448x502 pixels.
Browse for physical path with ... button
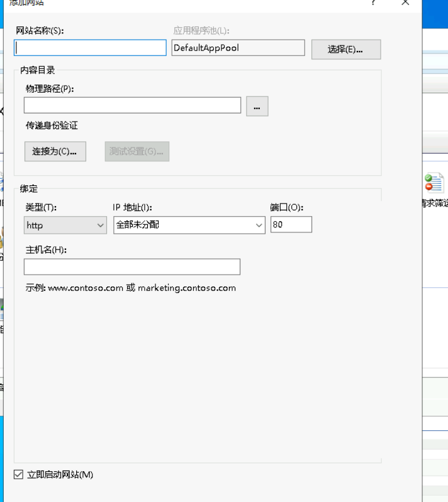(x=257, y=106)
